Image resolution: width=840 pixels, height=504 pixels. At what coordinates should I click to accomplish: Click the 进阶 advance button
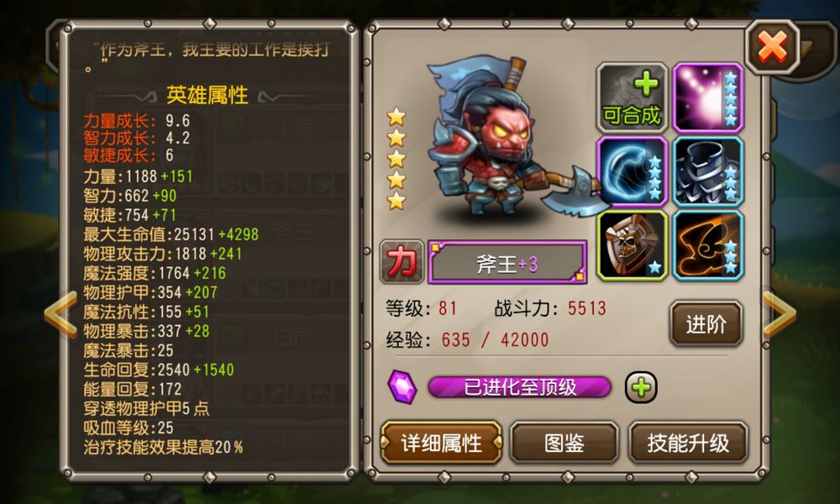pyautogui.click(x=706, y=324)
